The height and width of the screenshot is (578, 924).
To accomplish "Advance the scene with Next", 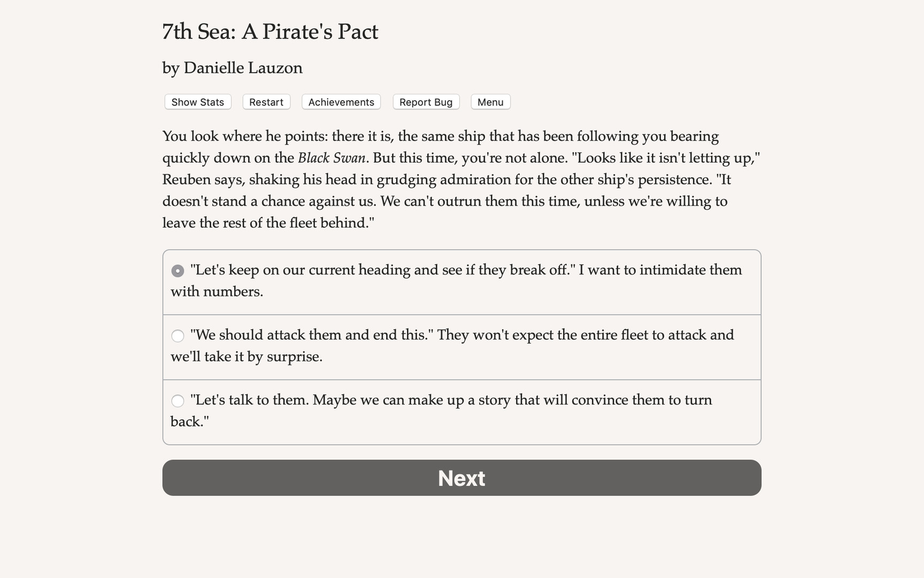I will pos(461,477).
